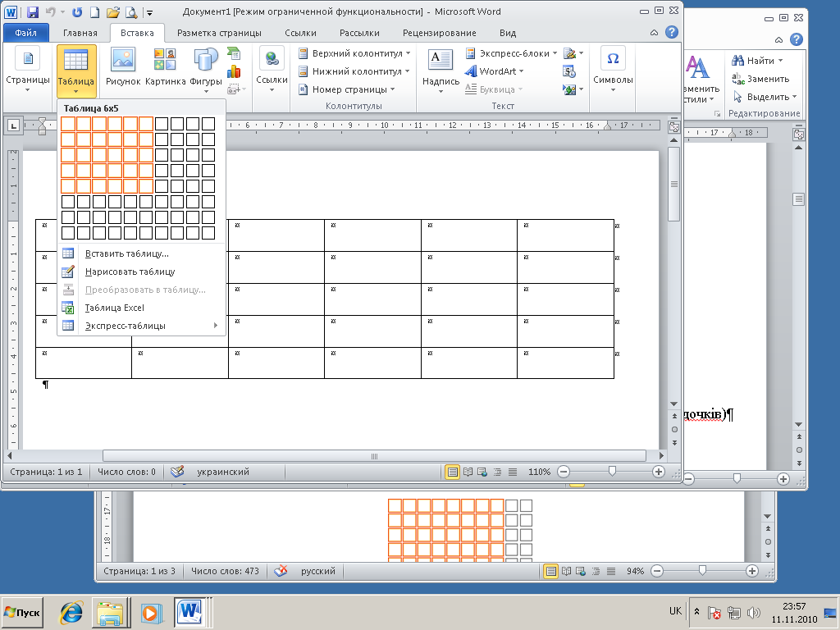This screenshot has height=630, width=840.
Task: Click русский language in bottom window status bar
Action: 317,571
